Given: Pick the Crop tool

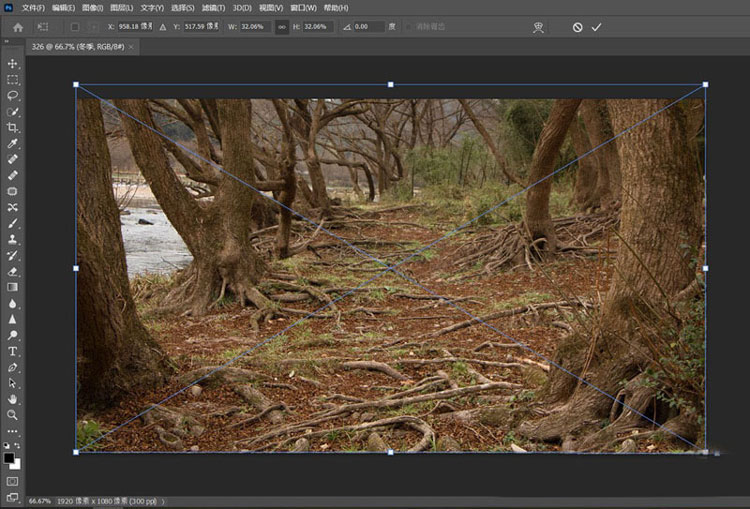Looking at the screenshot, I should click(13, 128).
